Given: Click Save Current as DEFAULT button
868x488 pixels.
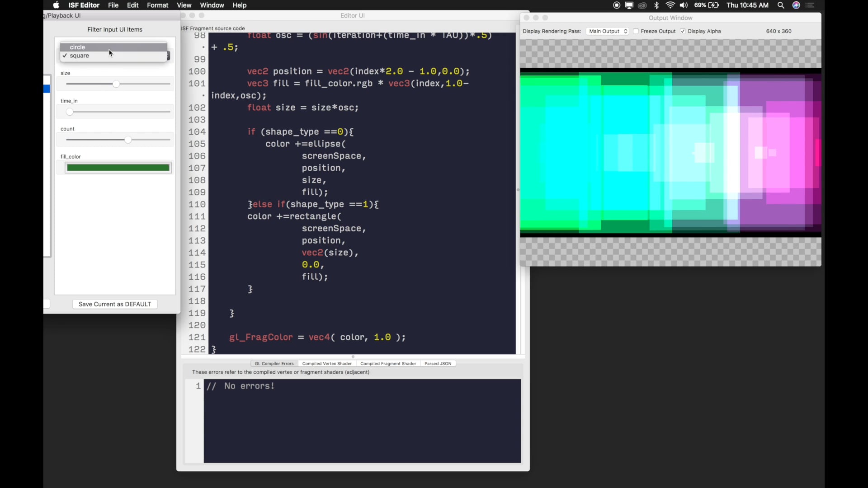Looking at the screenshot, I should point(115,304).
